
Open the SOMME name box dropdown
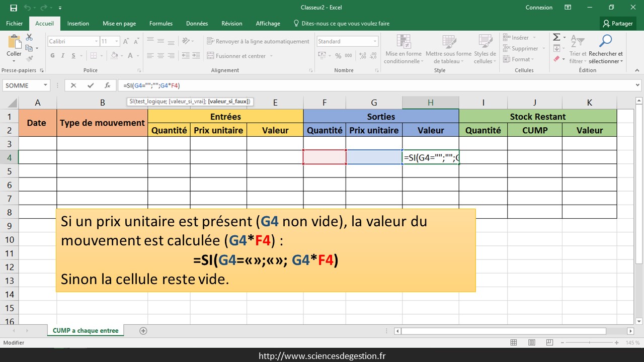point(45,85)
